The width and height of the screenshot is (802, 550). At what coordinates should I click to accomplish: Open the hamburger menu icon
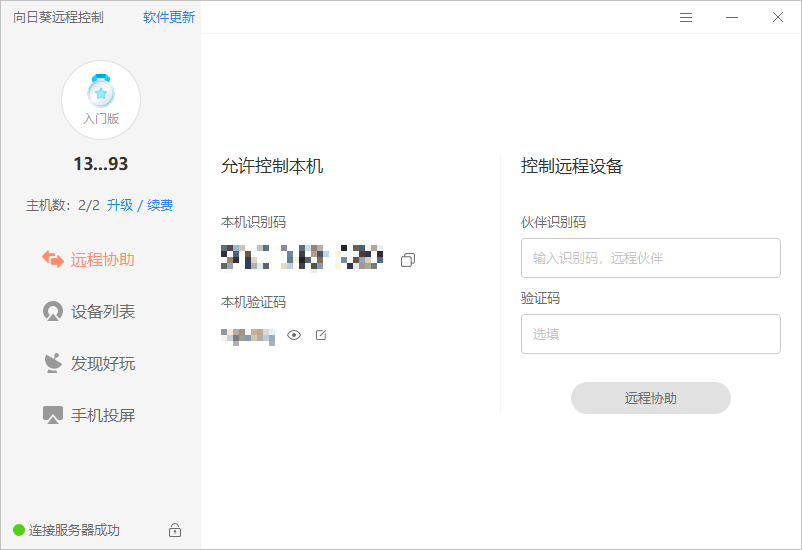click(x=685, y=18)
